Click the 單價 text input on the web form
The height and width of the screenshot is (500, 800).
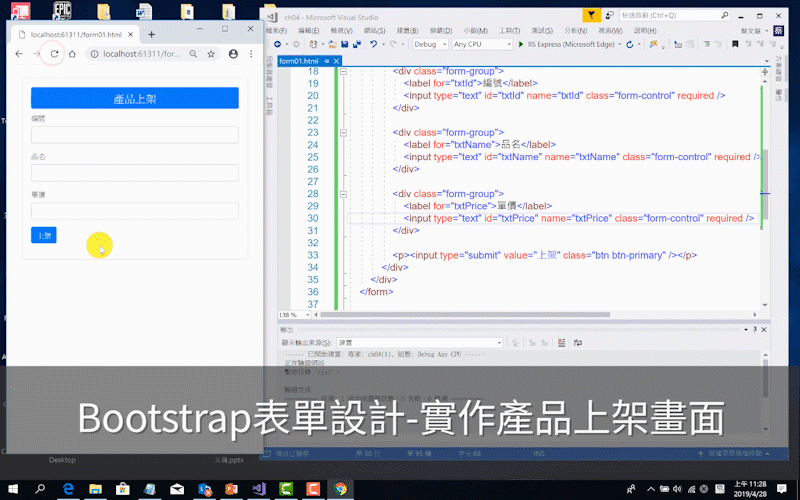tap(135, 211)
